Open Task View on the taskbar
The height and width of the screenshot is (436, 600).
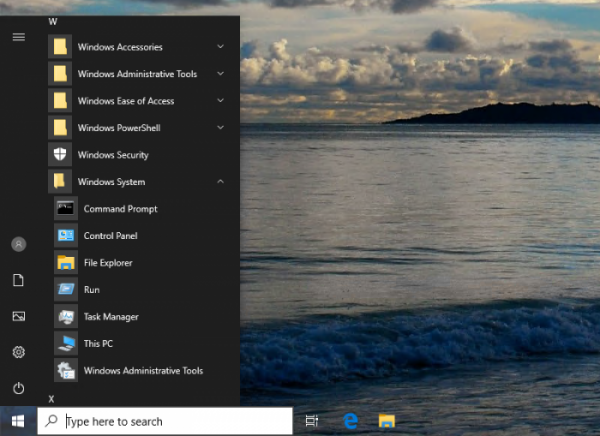(311, 421)
